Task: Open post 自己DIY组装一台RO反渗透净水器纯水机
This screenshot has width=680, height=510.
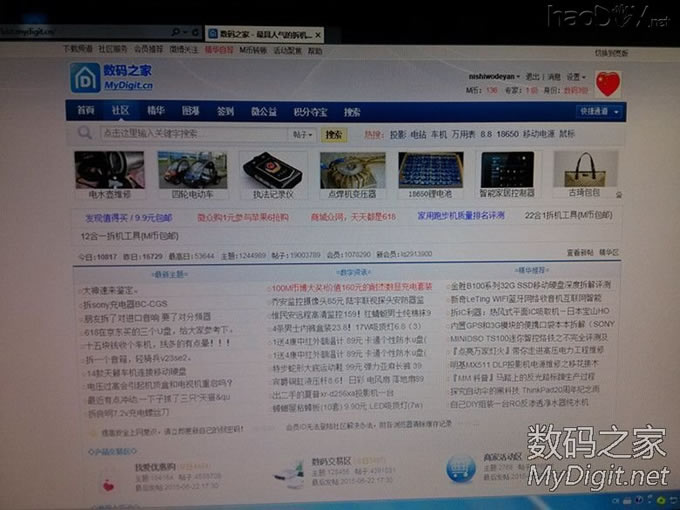Action: pyautogui.click(x=519, y=402)
